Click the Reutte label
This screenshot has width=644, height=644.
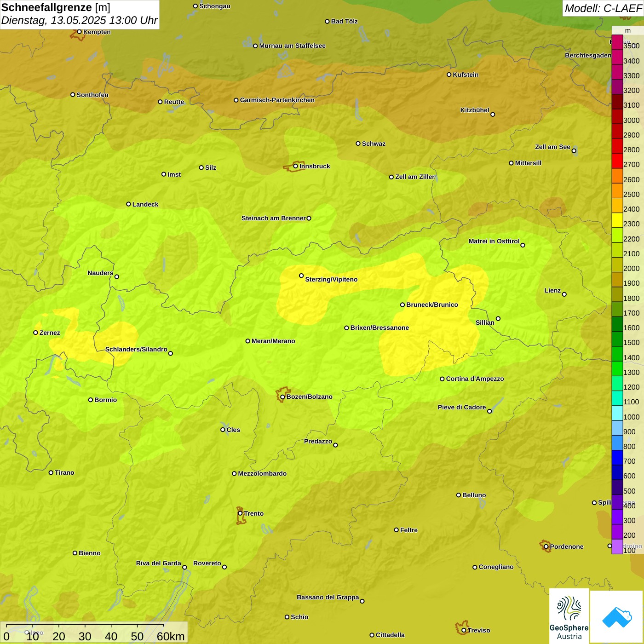click(174, 102)
